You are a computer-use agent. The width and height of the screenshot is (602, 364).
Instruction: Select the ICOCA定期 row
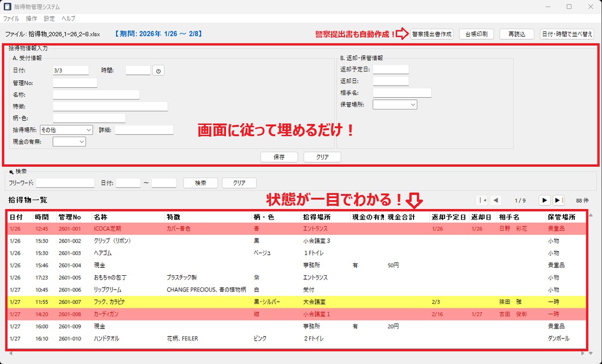click(x=297, y=229)
